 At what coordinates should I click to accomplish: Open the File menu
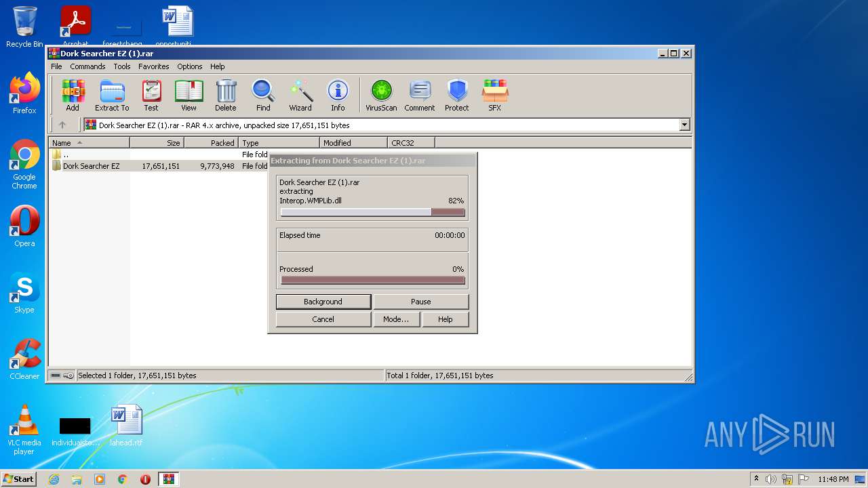56,66
